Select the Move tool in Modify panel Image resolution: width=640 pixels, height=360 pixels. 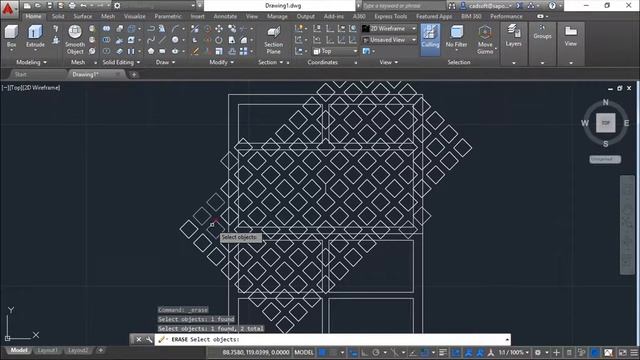click(x=219, y=29)
